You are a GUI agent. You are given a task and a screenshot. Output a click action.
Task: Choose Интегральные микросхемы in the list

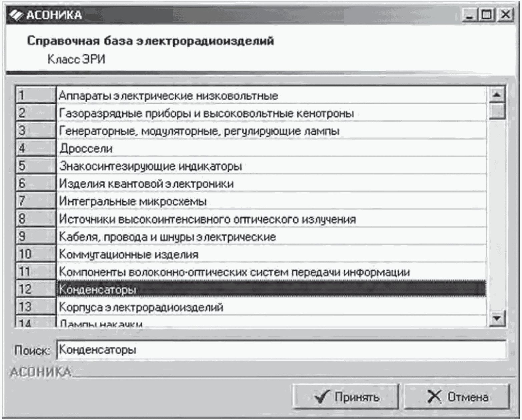click(271, 201)
